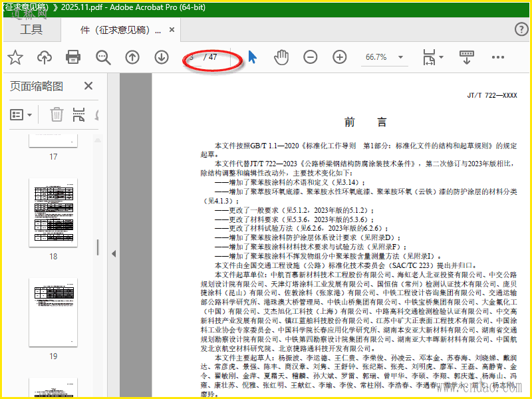532x399 pixels.
Task: Select the arrow selection tool
Action: click(x=252, y=57)
